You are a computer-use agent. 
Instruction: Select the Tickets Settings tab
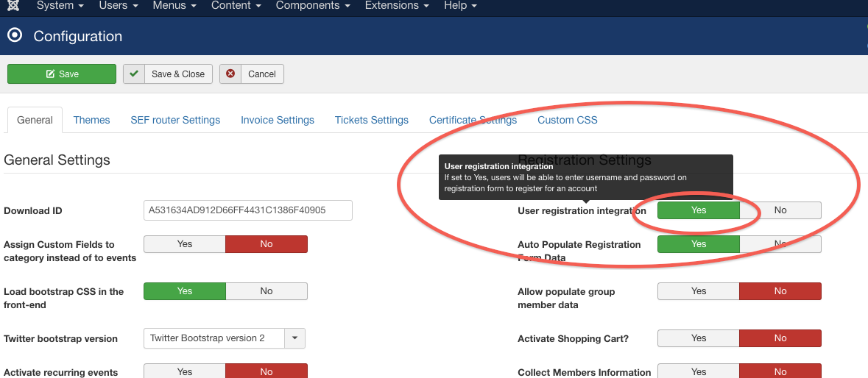[372, 120]
